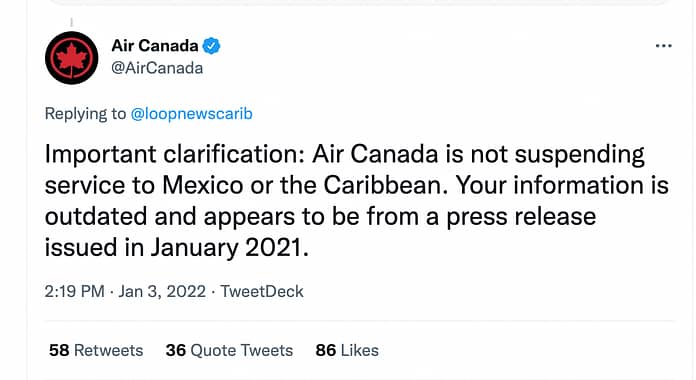Click "Mexico or the Caribbean" in the tweet

coord(305,185)
